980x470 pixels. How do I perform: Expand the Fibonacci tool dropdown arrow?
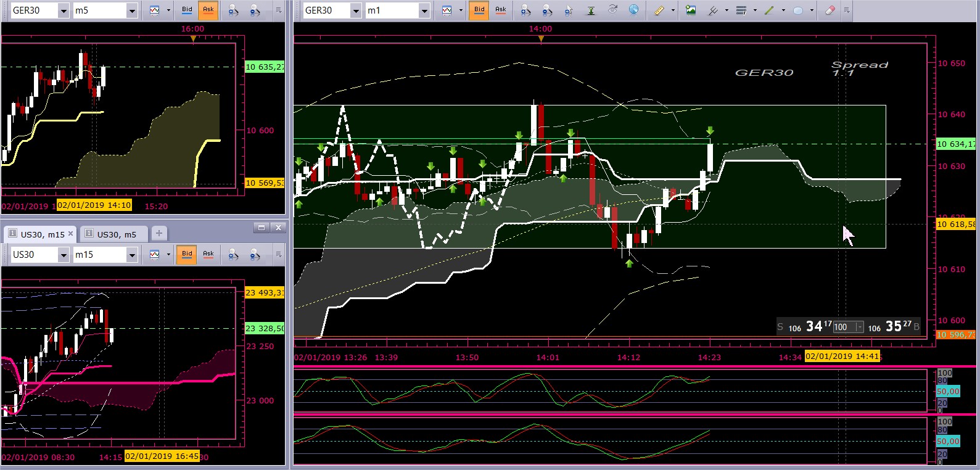[x=755, y=10]
